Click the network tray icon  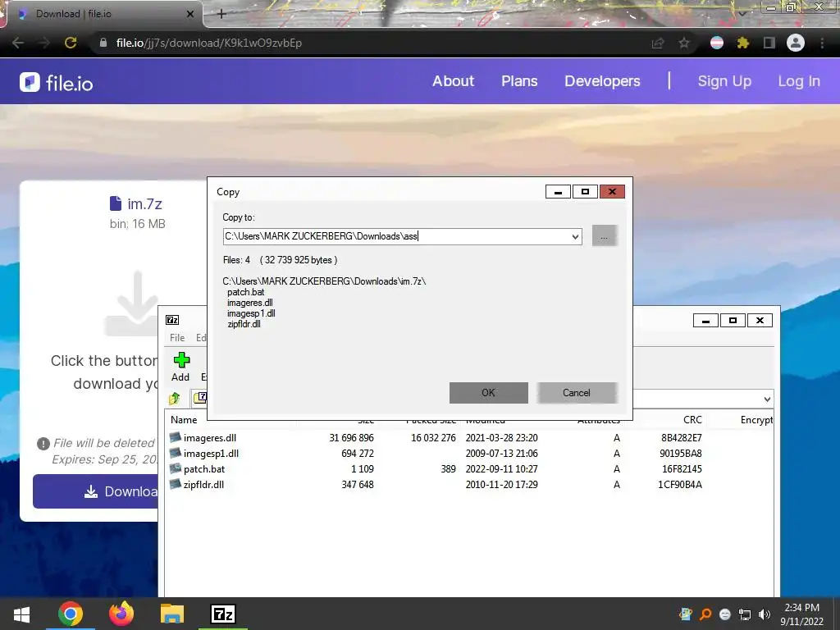click(x=745, y=614)
